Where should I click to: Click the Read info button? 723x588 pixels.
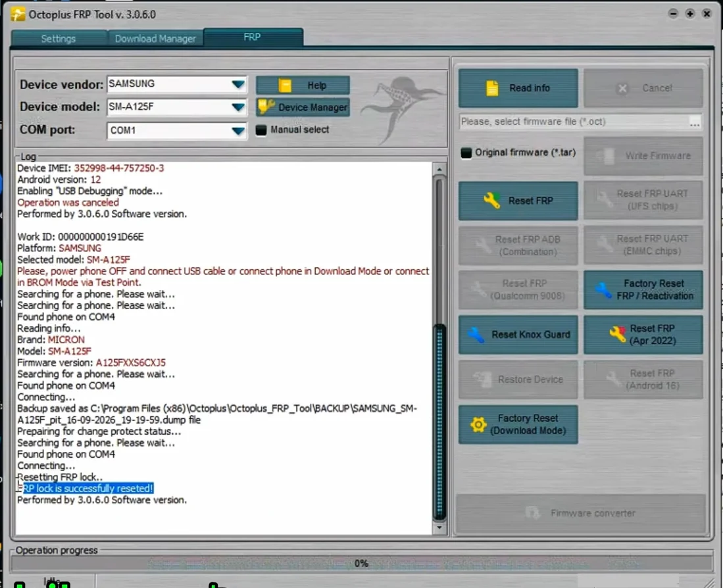coord(518,88)
